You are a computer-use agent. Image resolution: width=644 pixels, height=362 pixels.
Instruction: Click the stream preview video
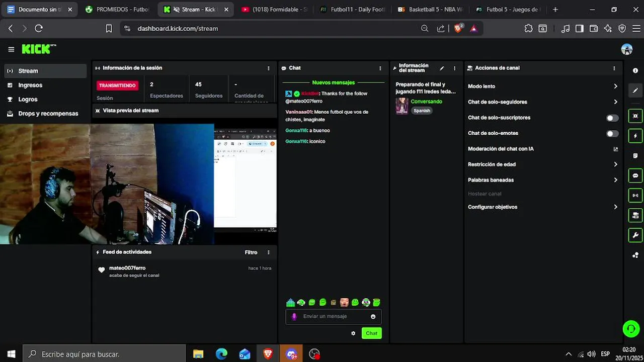[x=138, y=184]
